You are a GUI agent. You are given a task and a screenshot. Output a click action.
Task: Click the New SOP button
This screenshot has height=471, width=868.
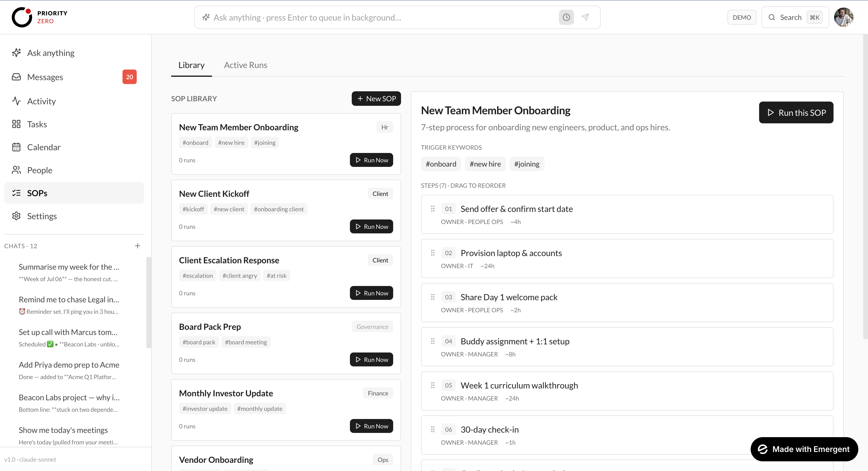tap(376, 99)
